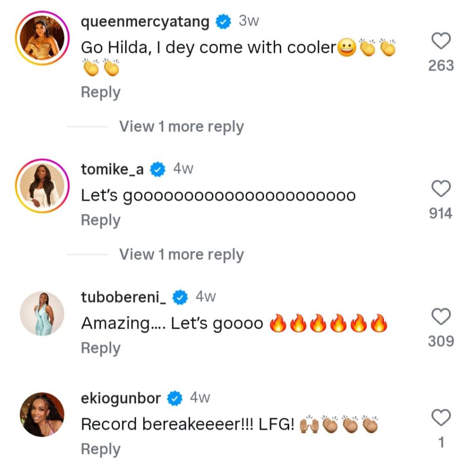Viewport: 476px width, 469px height.
Task: View tubobereni_'s profile avatar
Action: click(42, 313)
